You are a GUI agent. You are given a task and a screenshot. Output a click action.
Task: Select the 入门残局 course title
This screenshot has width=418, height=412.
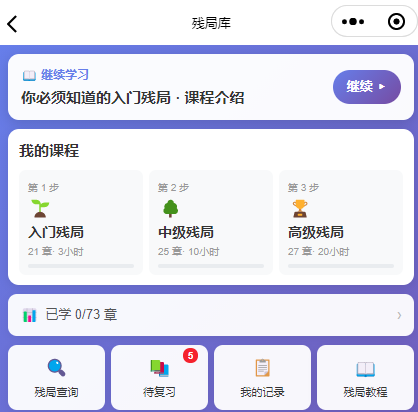(56, 232)
